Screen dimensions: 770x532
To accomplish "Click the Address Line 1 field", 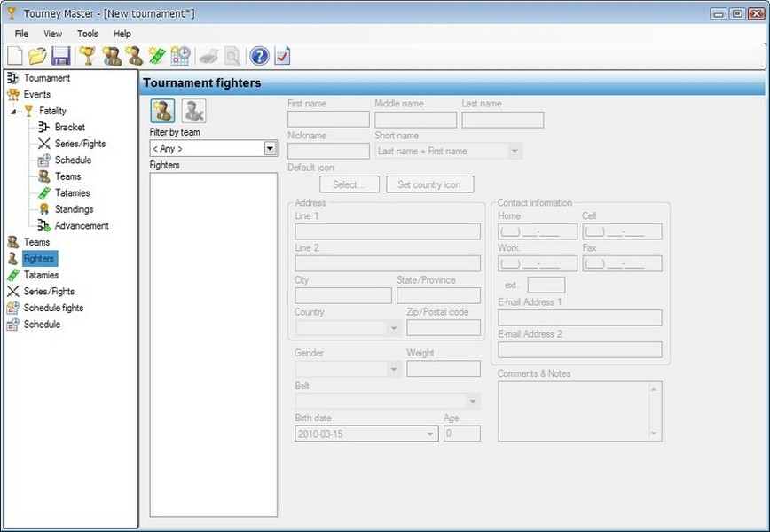I will [388, 231].
